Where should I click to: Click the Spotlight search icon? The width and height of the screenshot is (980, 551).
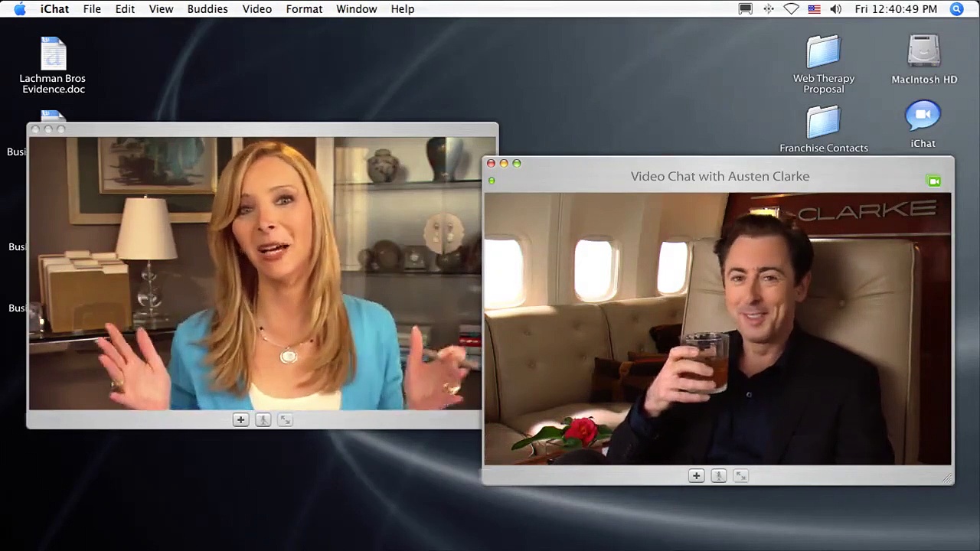point(956,9)
